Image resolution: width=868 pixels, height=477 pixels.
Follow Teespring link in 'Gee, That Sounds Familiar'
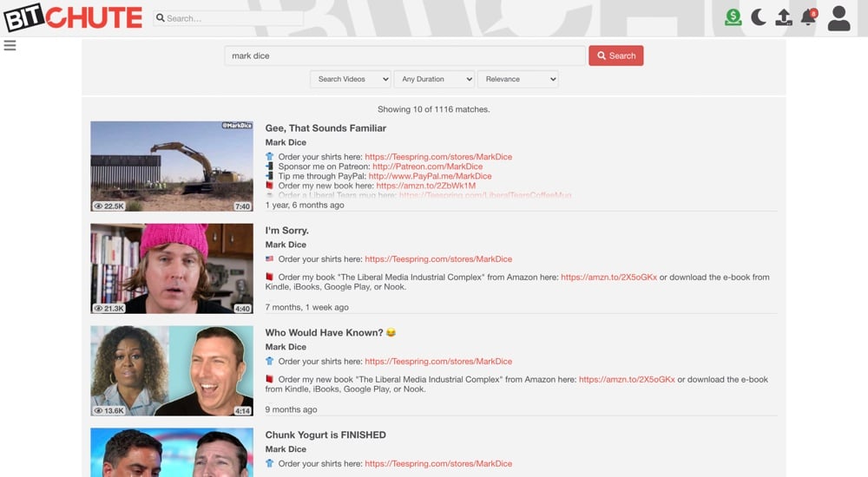click(438, 157)
